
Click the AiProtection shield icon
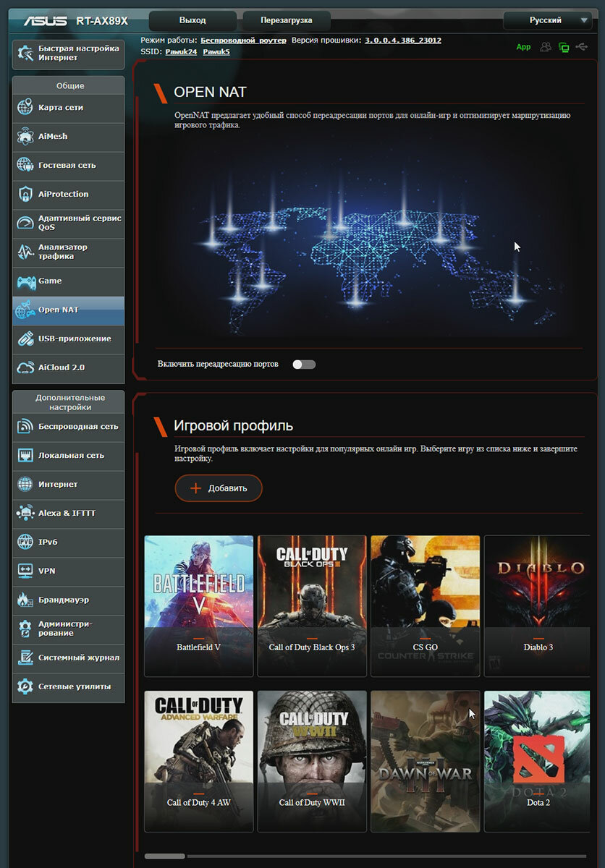(25, 195)
